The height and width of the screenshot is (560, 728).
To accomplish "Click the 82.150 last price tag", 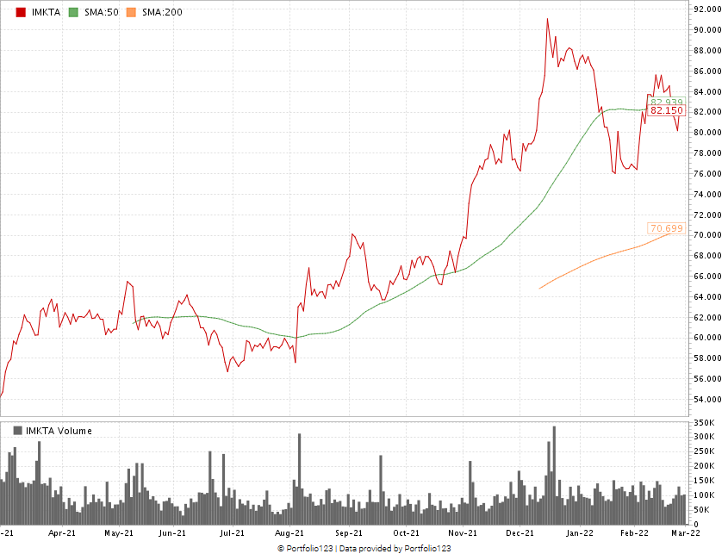I will pos(666,110).
